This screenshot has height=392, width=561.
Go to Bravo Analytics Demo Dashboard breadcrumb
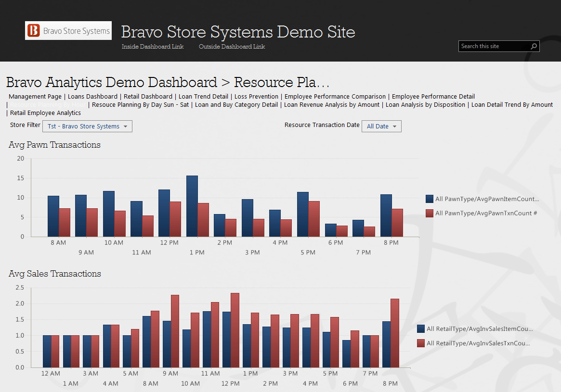tap(112, 82)
